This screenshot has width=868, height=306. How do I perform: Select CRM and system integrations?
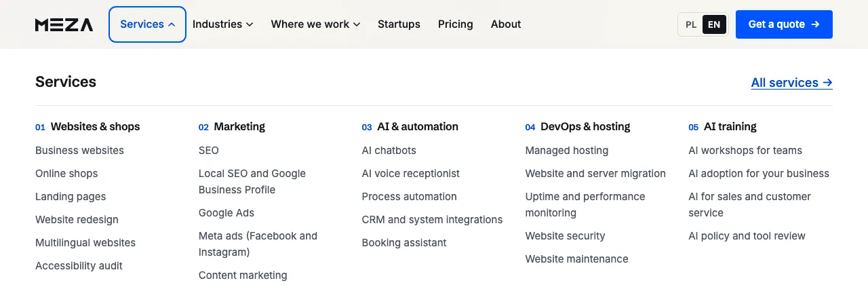(433, 220)
